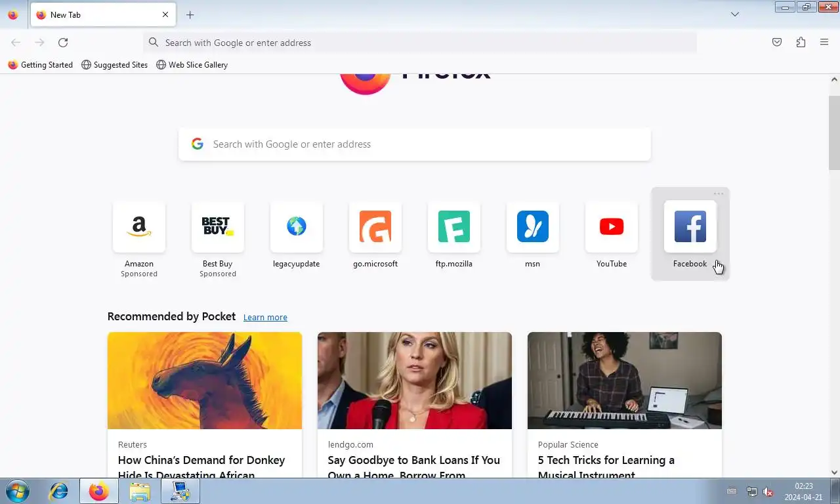Close the New Tab tab

pos(165,14)
